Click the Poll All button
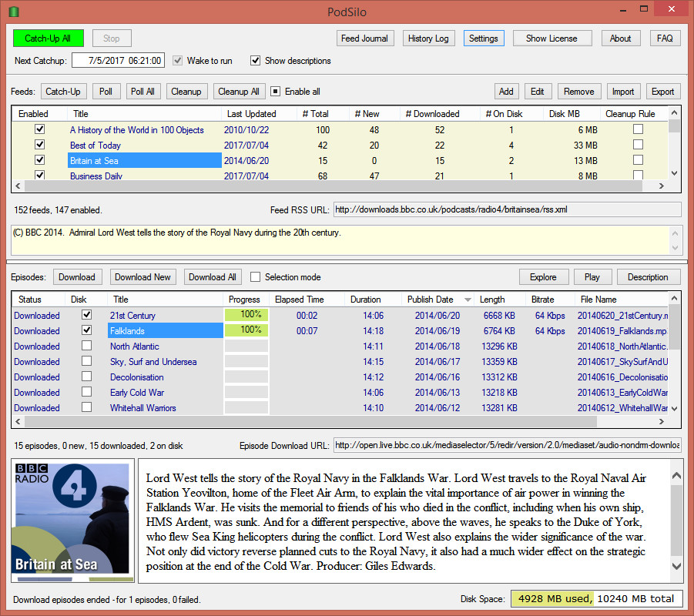This screenshot has height=616, width=694. tap(143, 92)
